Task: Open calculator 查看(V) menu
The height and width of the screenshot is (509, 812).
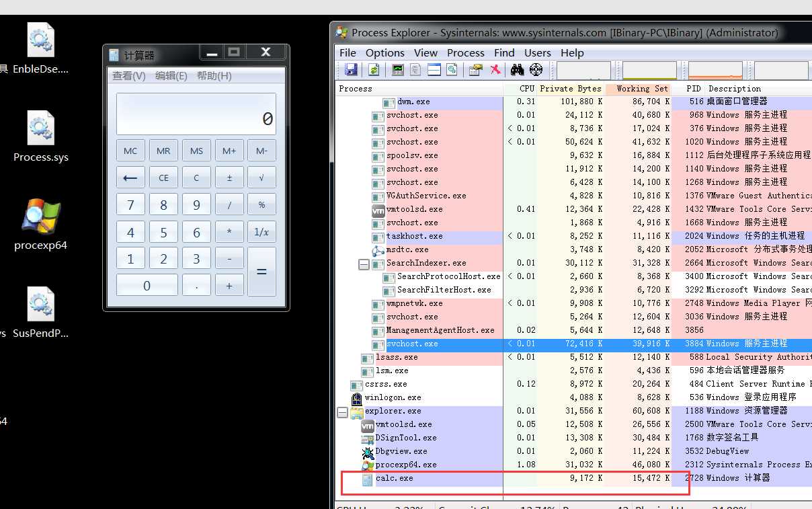Action: [x=129, y=76]
